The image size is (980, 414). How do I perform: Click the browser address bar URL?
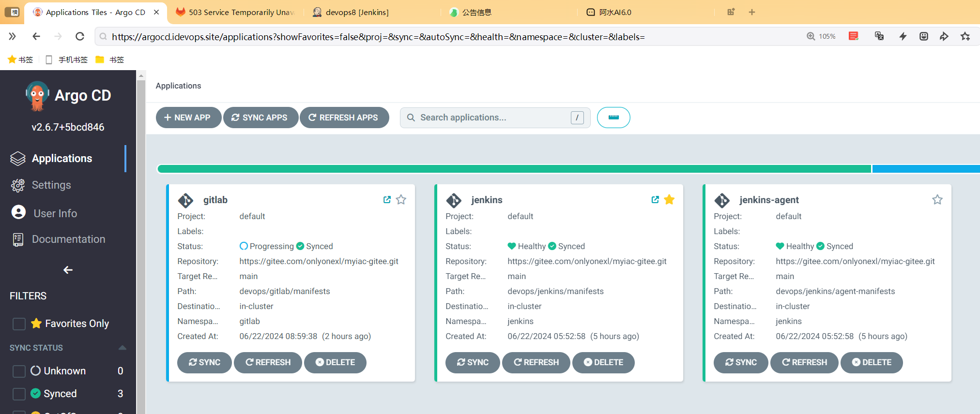coord(378,37)
